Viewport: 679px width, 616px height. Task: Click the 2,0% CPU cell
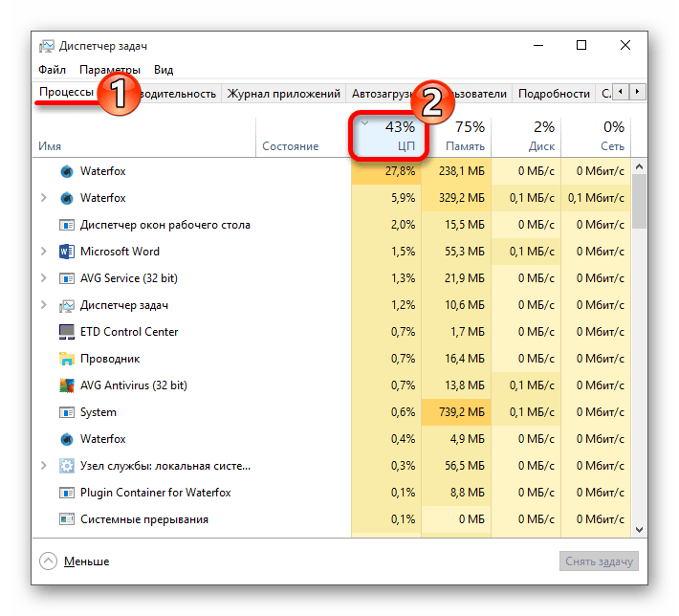[x=385, y=225]
